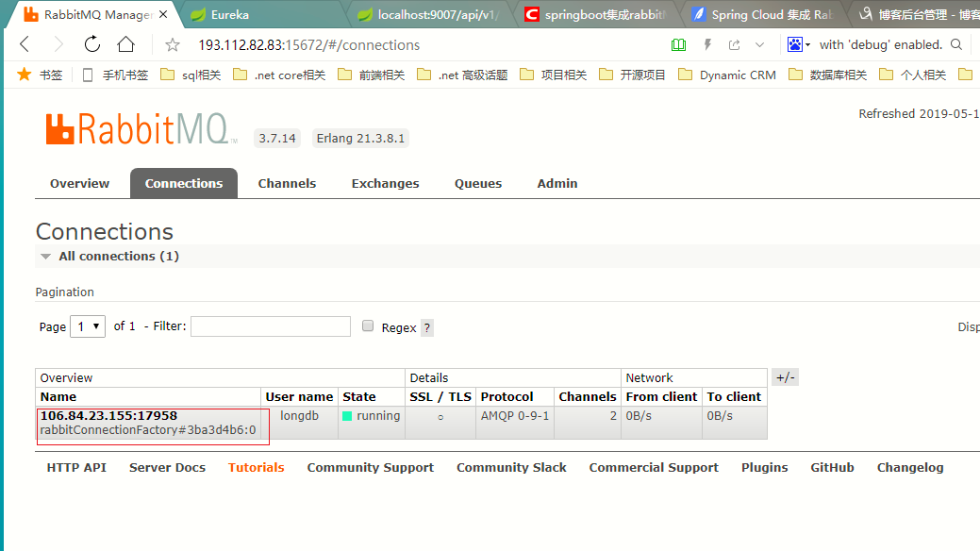Go back with the browser back arrow
Screen dimensions: 980x551
(25, 44)
